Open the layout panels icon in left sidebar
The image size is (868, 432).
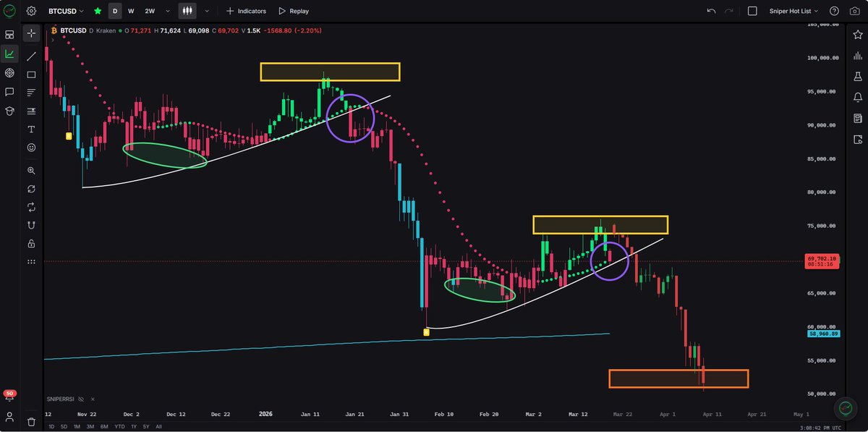[9, 34]
